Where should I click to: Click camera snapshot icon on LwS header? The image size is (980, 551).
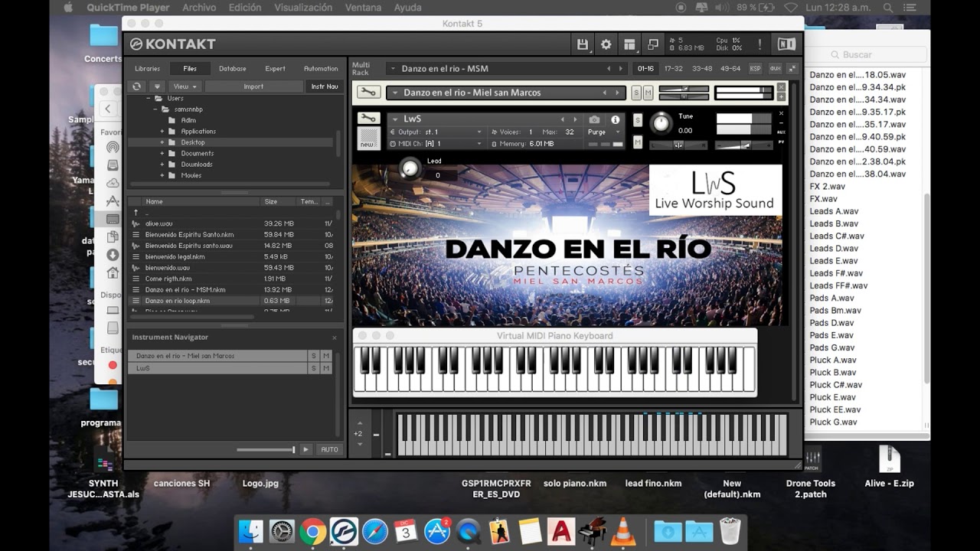pos(594,119)
